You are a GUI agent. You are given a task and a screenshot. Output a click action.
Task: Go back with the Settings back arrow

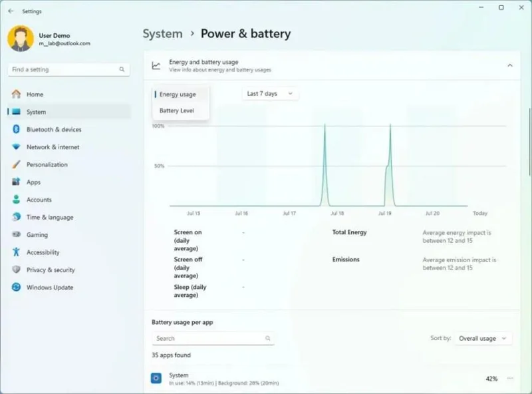(11, 11)
